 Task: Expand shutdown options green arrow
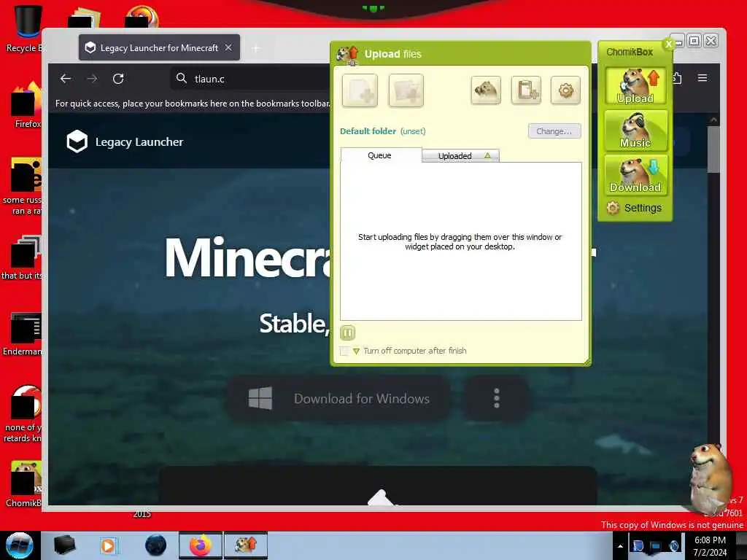(356, 351)
